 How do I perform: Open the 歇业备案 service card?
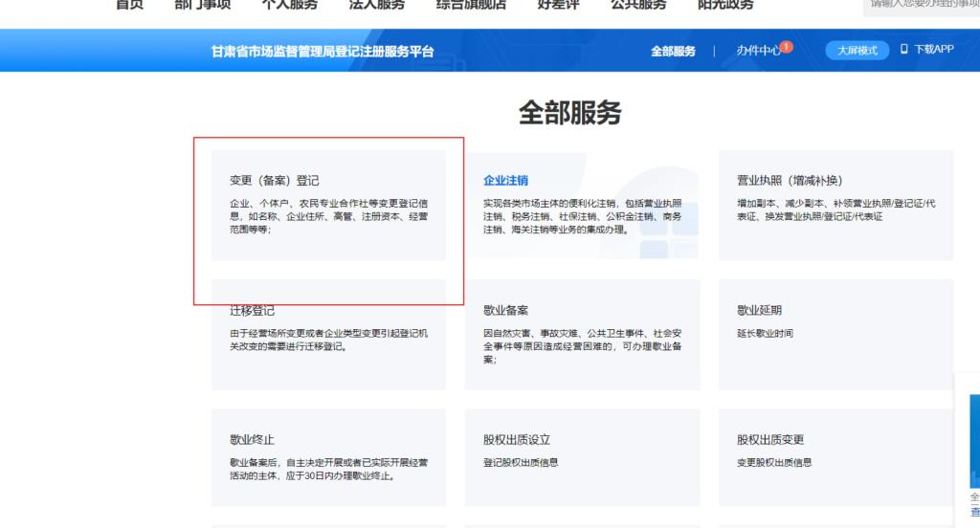pos(582,335)
